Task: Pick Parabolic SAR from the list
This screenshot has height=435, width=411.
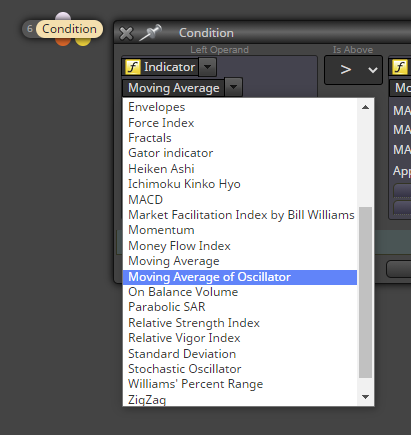Action: click(240, 307)
